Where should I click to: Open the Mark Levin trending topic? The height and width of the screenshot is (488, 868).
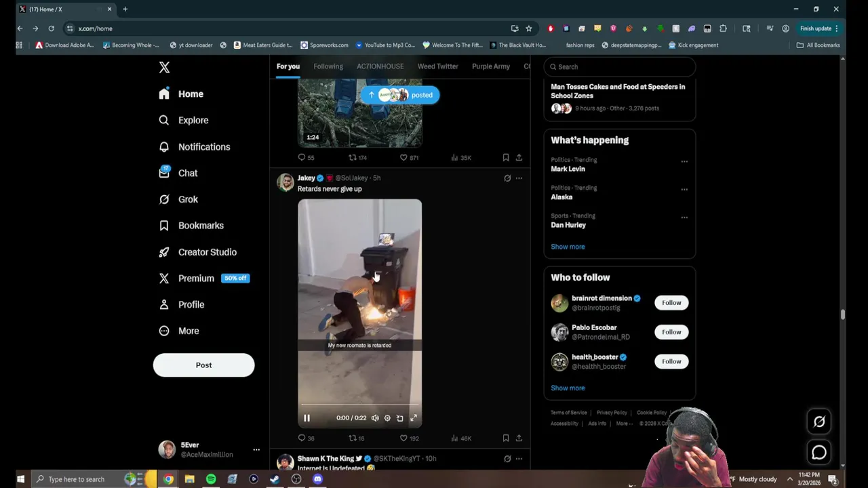pos(568,169)
